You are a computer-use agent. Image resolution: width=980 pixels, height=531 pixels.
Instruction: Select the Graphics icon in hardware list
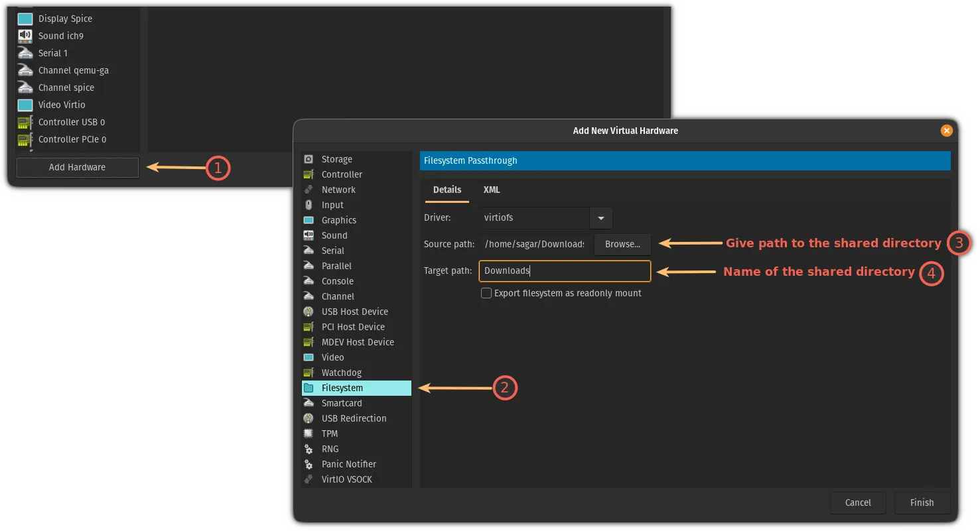pos(309,220)
